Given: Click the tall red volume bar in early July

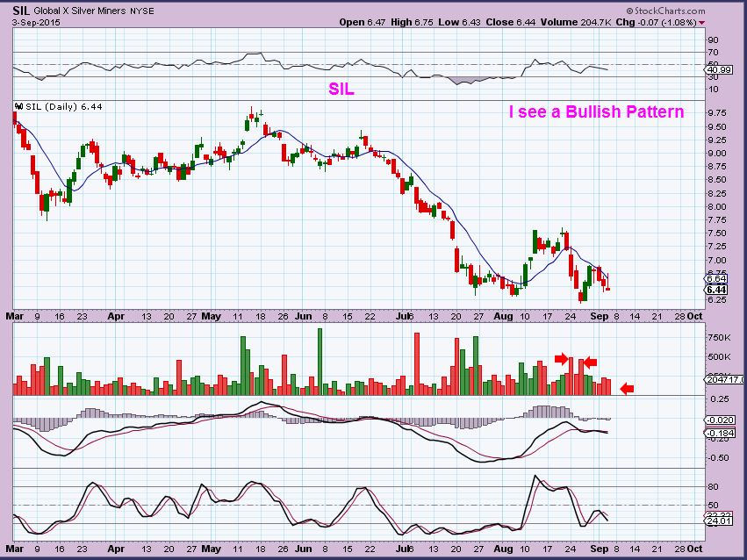Looking at the screenshot, I should pyautogui.click(x=417, y=364).
